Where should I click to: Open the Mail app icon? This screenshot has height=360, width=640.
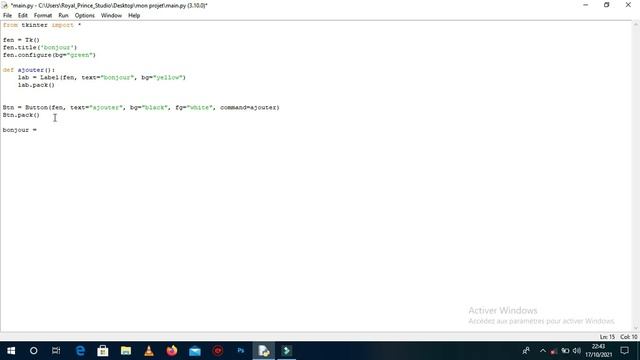tap(195, 351)
